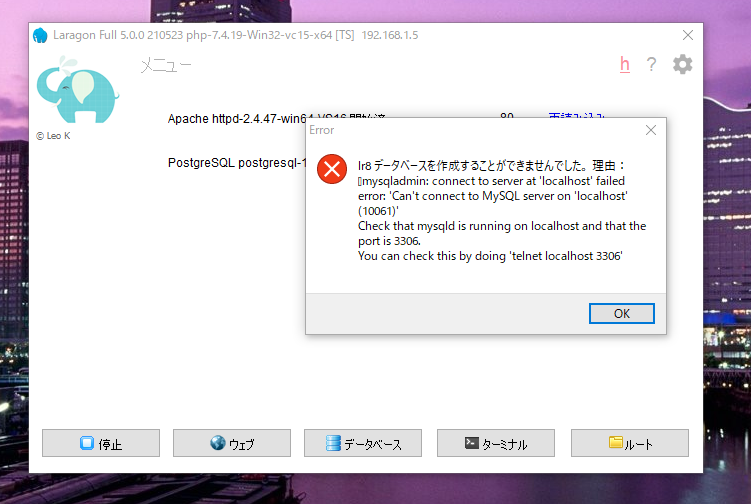Image resolution: width=751 pixels, height=504 pixels.
Task: Click the 'Error' dialog title
Action: (321, 130)
